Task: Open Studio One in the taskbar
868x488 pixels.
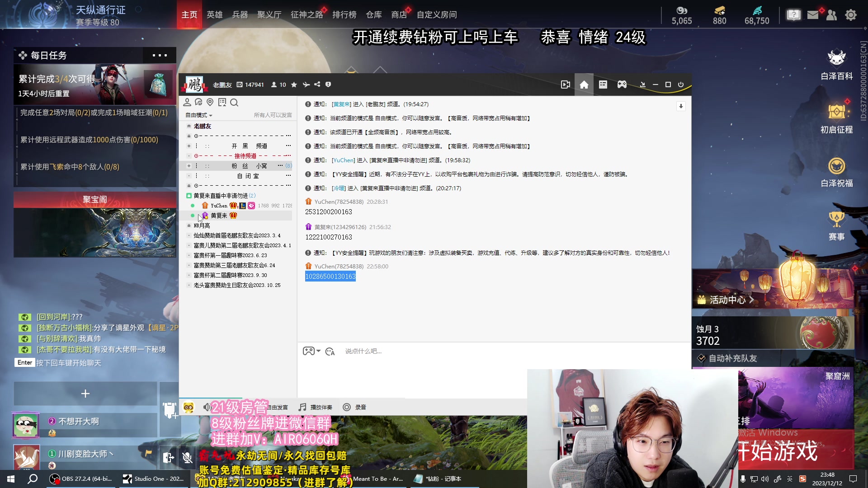Action: (x=154, y=479)
